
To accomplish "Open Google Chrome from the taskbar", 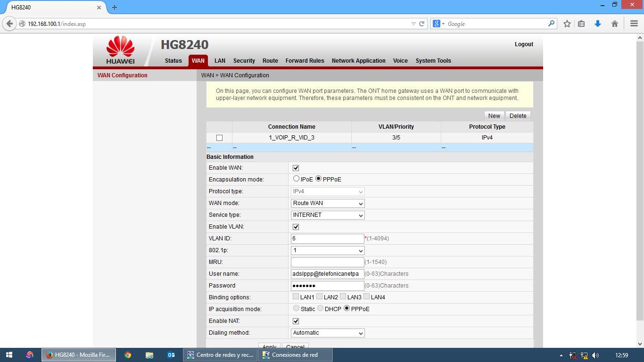I will tap(128, 355).
